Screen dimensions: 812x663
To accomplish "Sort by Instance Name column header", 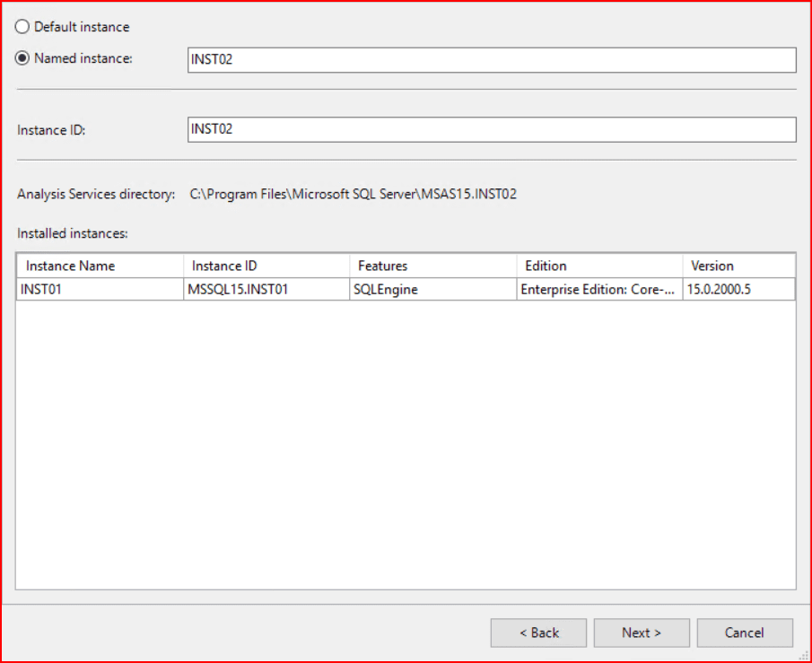I will tap(99, 266).
